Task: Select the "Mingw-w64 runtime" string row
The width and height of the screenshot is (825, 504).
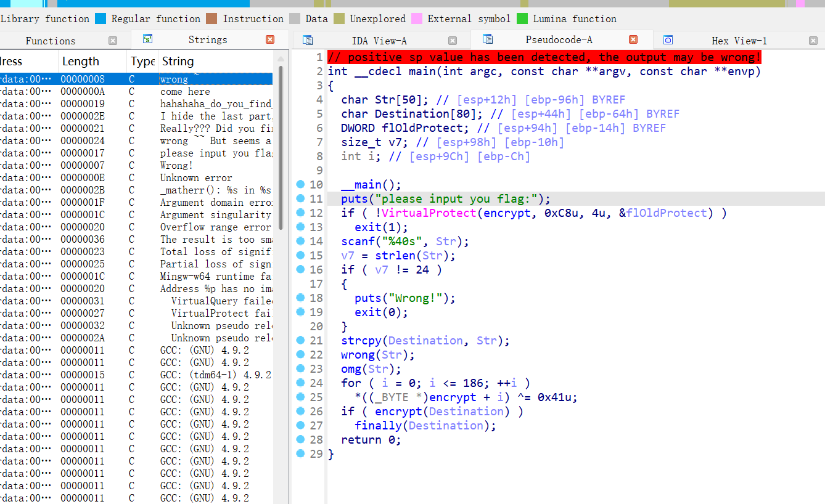Action: [136, 276]
